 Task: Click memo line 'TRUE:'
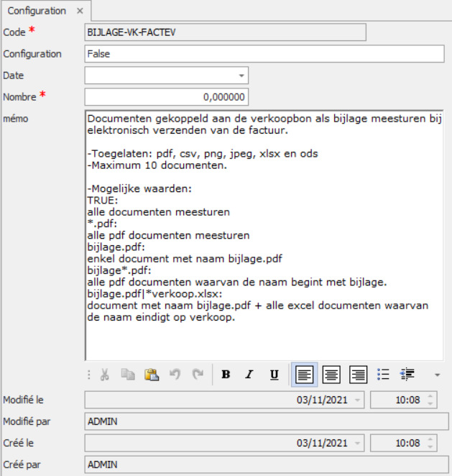[103, 201]
